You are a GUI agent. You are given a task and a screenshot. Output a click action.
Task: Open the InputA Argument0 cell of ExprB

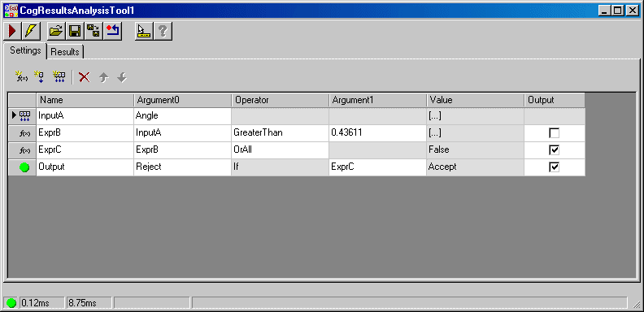click(x=182, y=133)
